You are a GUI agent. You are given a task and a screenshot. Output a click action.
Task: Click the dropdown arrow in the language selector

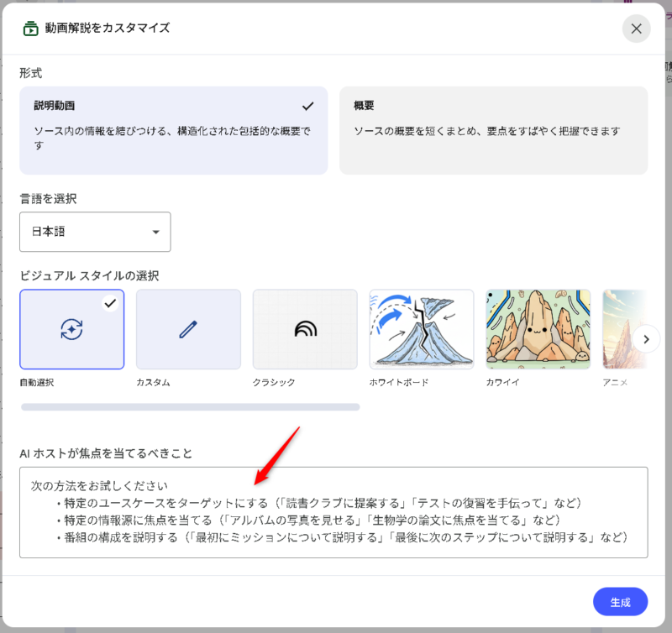click(x=155, y=233)
